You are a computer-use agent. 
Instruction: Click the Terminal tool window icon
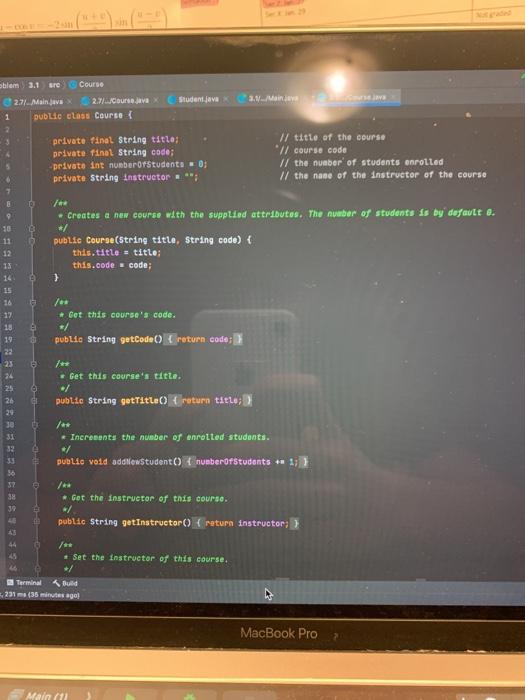10,583
